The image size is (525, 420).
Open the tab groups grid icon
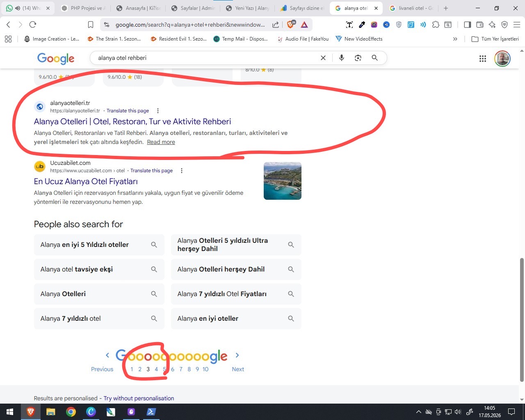point(8,39)
